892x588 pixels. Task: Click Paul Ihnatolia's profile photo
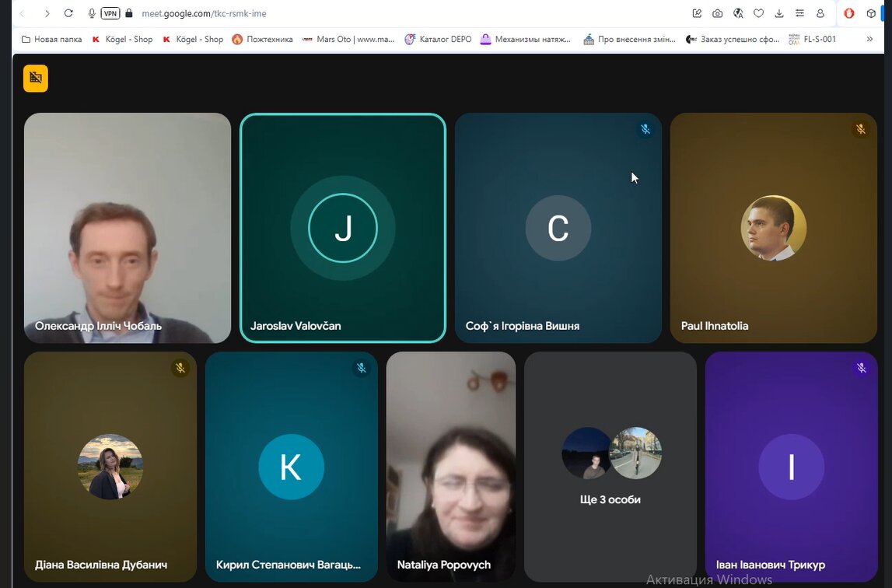(774, 228)
